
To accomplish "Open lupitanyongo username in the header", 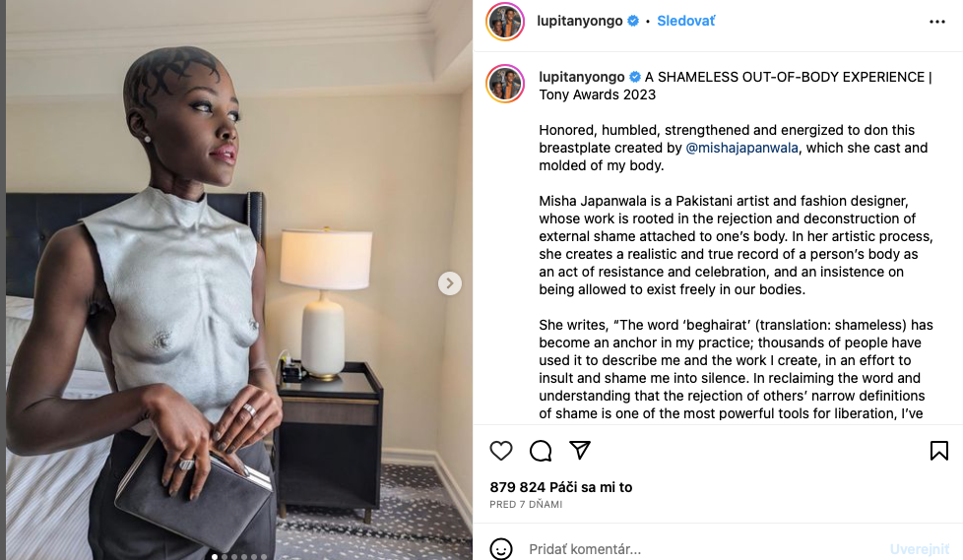I will 580,21.
